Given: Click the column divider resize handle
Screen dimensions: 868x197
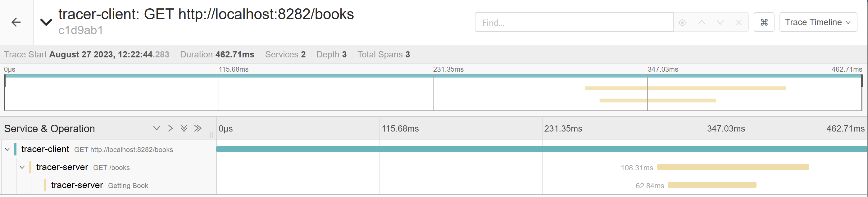Looking at the screenshot, I should click(211, 135).
